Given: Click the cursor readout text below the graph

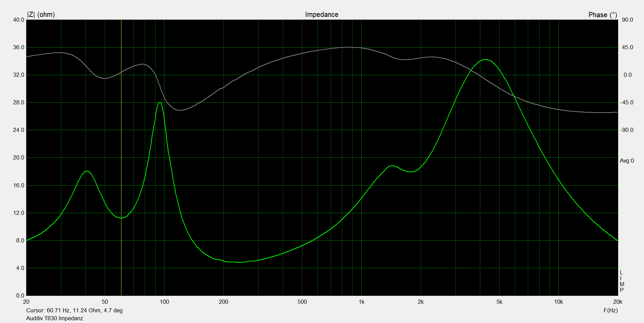Looking at the screenshot, I should 74,310.
